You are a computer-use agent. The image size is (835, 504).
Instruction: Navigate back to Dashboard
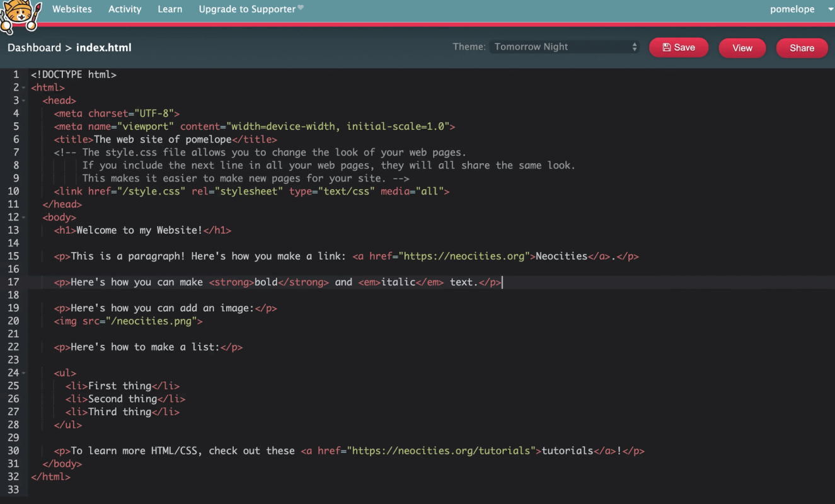(34, 47)
